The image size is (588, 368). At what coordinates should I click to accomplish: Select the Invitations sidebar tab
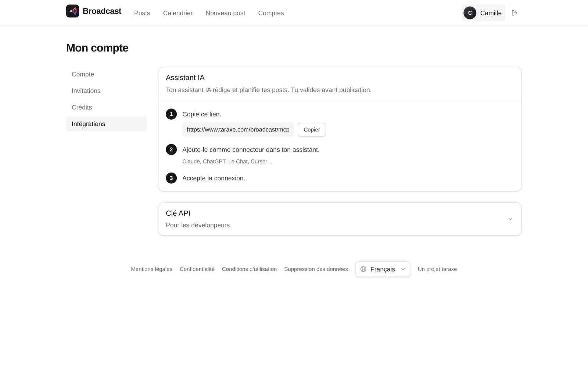point(107,91)
